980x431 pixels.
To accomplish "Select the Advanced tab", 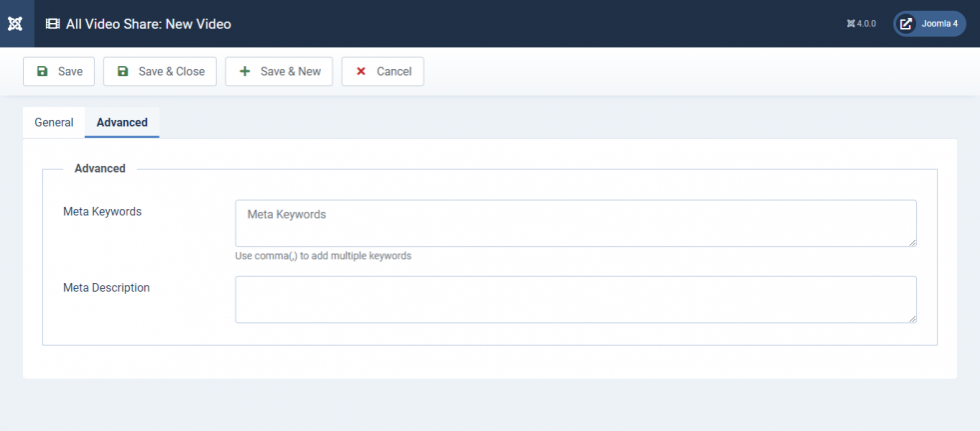I will point(122,123).
